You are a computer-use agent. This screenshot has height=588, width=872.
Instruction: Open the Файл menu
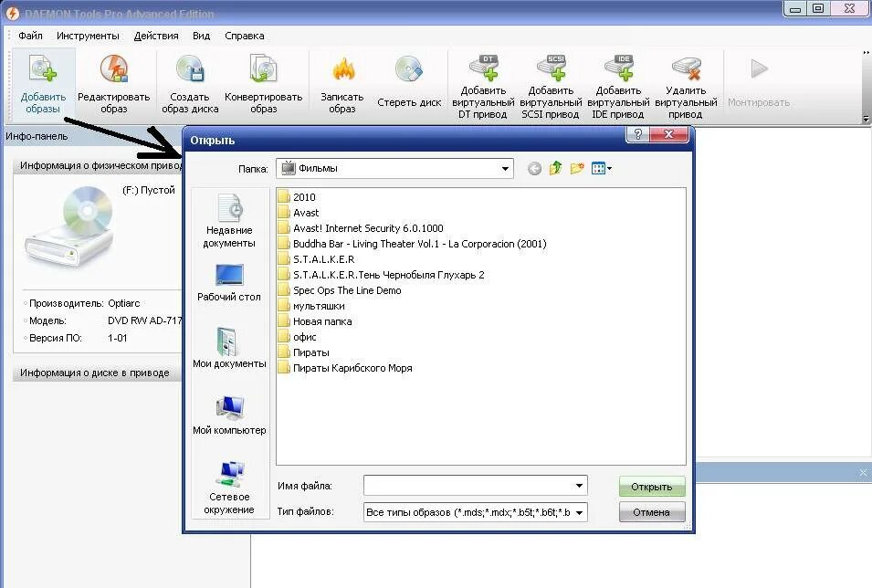tap(30, 36)
